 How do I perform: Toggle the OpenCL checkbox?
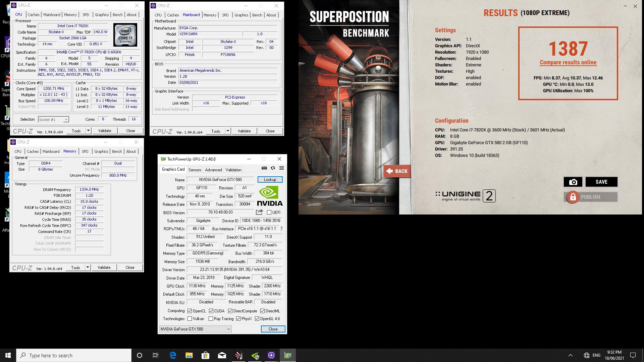(x=190, y=311)
